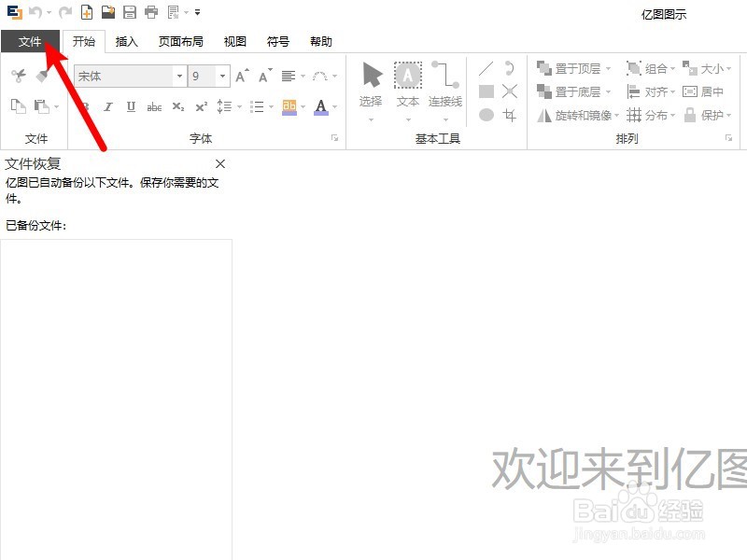This screenshot has height=560, width=747.
Task: Click the Copy icon in 文件 group
Action: tap(19, 105)
